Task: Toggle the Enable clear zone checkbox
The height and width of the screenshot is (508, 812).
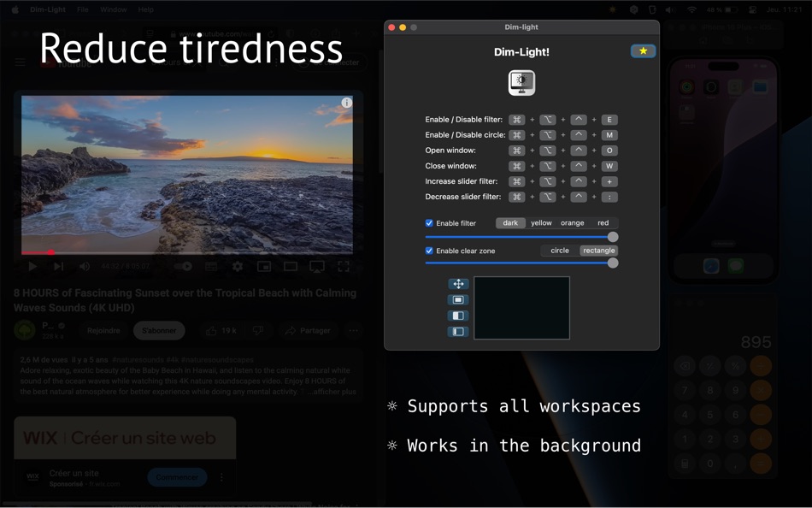Action: click(x=429, y=251)
